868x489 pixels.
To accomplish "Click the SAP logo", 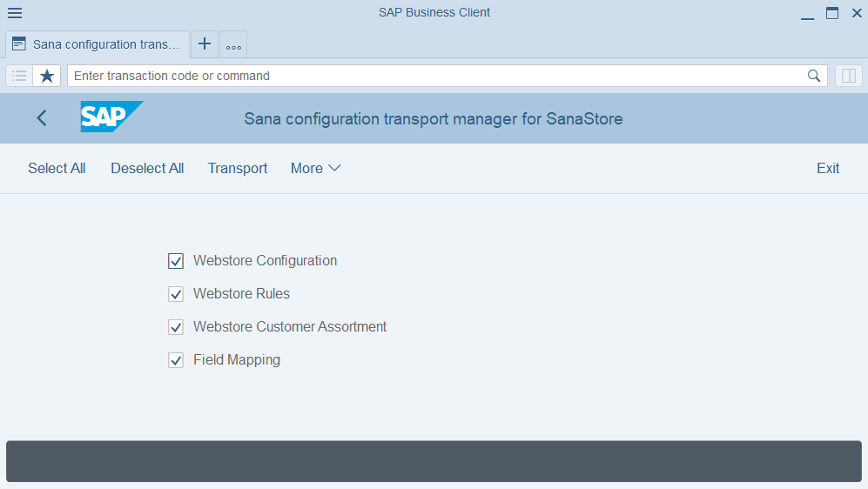I will point(111,117).
